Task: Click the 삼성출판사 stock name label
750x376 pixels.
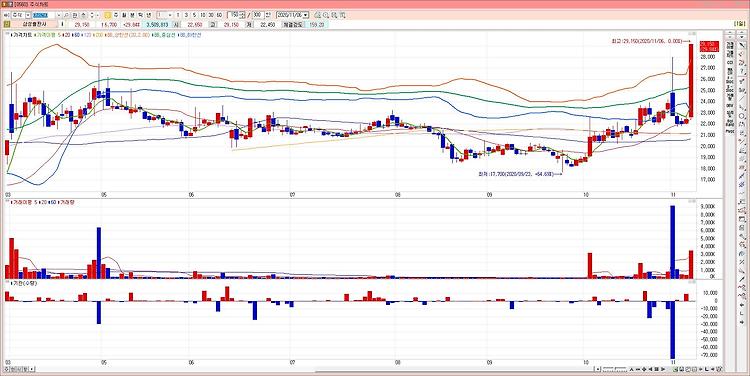Action: [33, 24]
